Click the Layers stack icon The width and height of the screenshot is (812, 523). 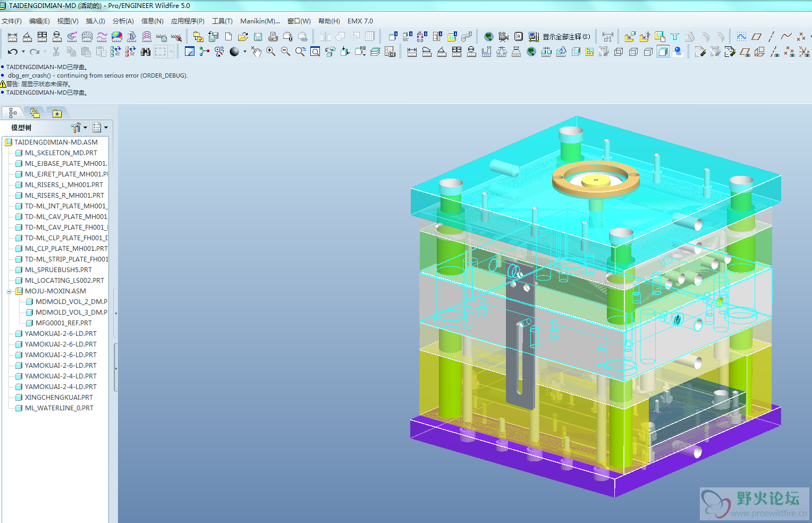coord(375,52)
